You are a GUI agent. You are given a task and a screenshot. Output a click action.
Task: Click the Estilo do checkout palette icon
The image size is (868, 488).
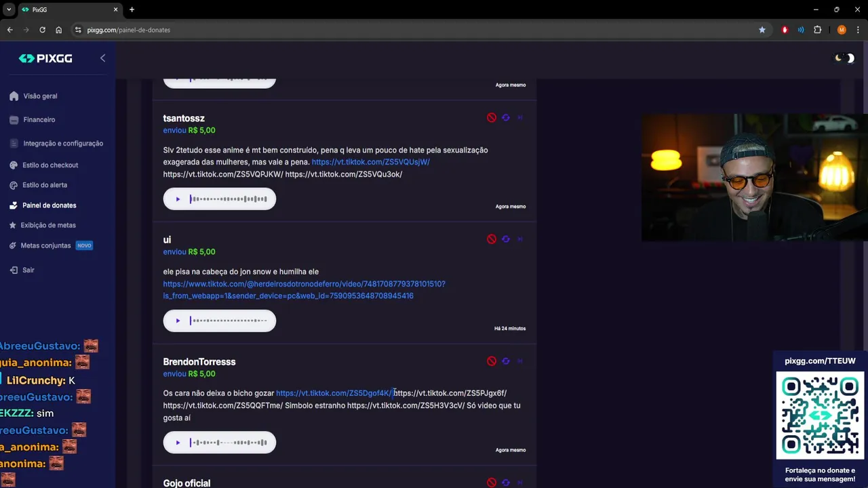pos(14,165)
